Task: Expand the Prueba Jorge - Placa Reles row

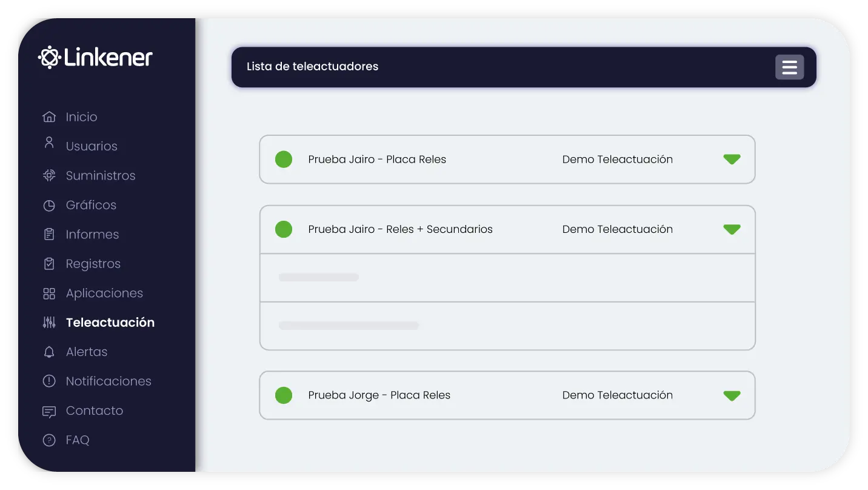Action: click(732, 395)
